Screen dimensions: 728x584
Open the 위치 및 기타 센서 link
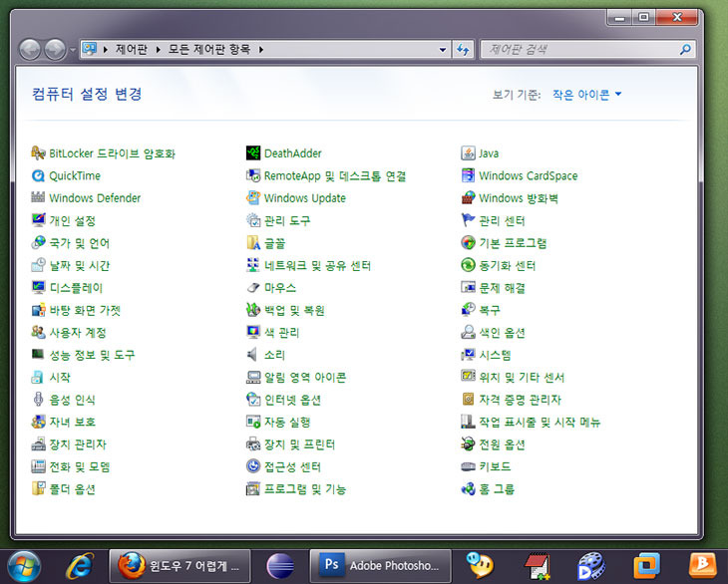coord(522,377)
